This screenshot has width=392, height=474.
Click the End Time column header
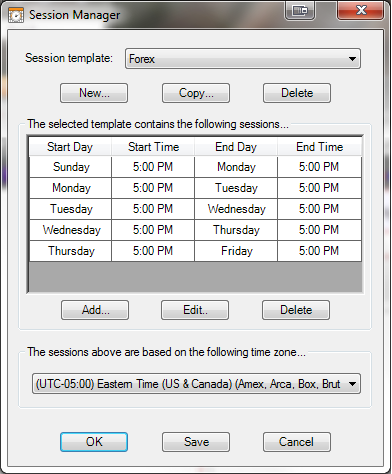(320, 147)
